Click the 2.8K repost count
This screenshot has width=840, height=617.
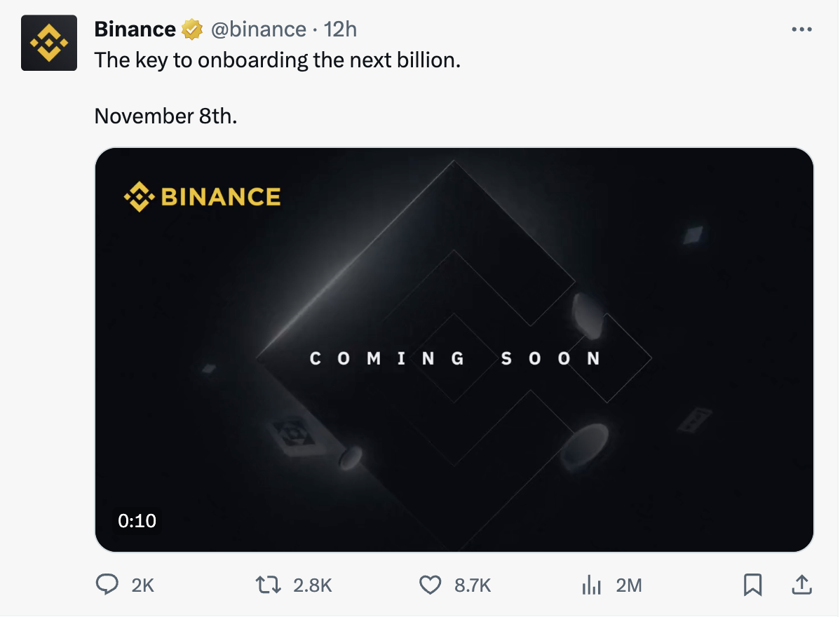(x=312, y=585)
